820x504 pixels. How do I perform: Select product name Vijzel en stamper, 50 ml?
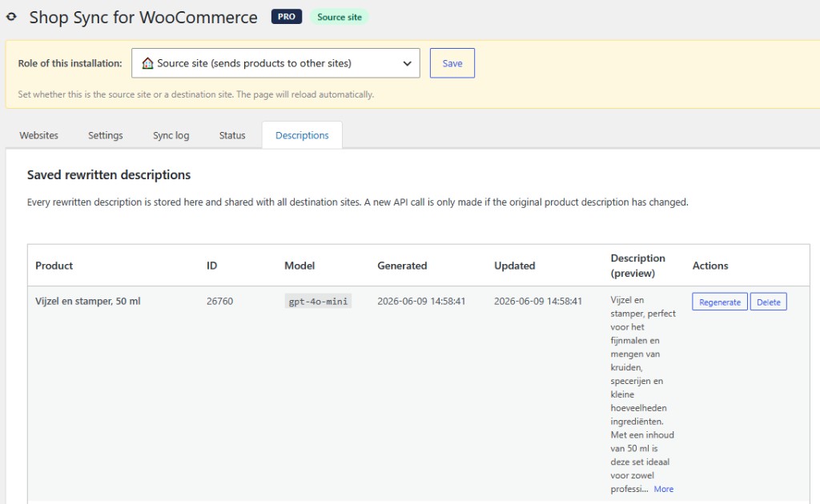coord(88,301)
